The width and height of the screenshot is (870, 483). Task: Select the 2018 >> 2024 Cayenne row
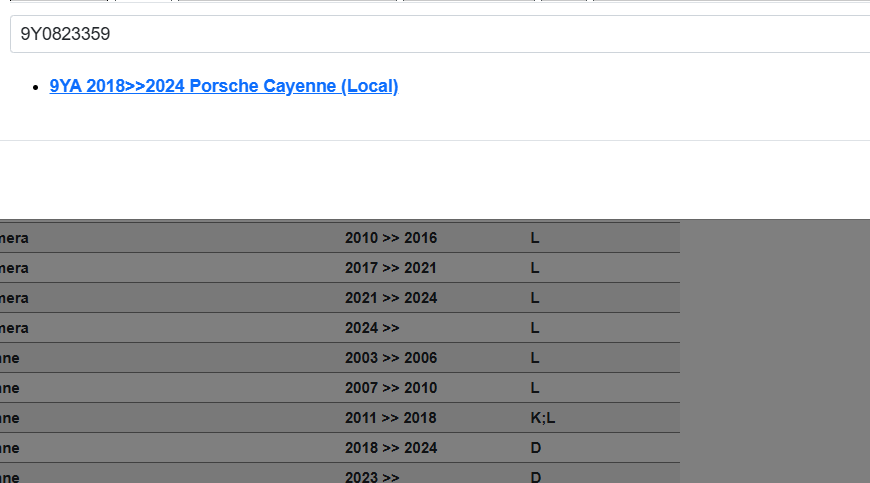[390, 448]
